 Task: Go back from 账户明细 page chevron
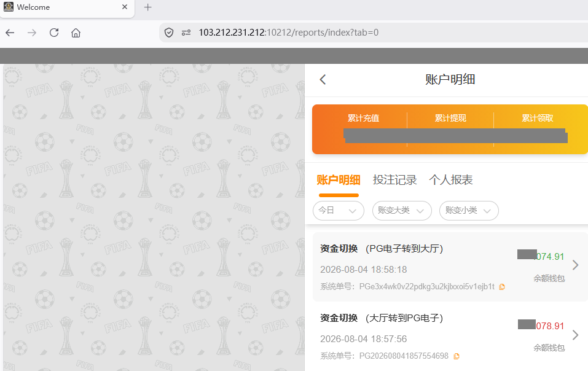click(323, 79)
